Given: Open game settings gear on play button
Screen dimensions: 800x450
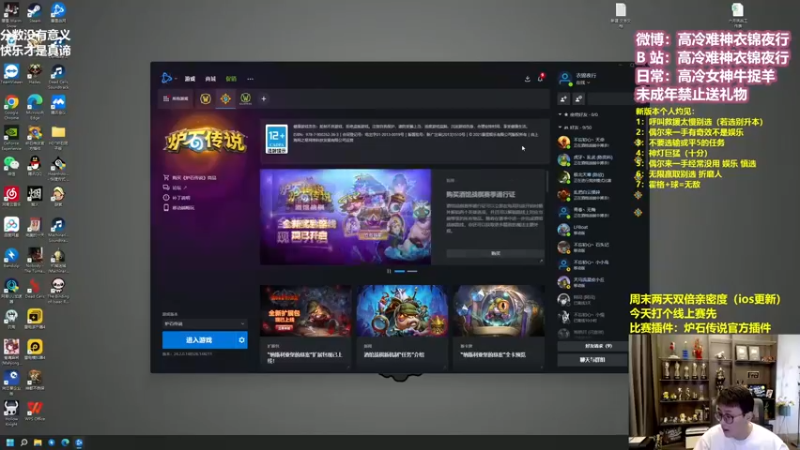Looking at the screenshot, I should [x=242, y=340].
